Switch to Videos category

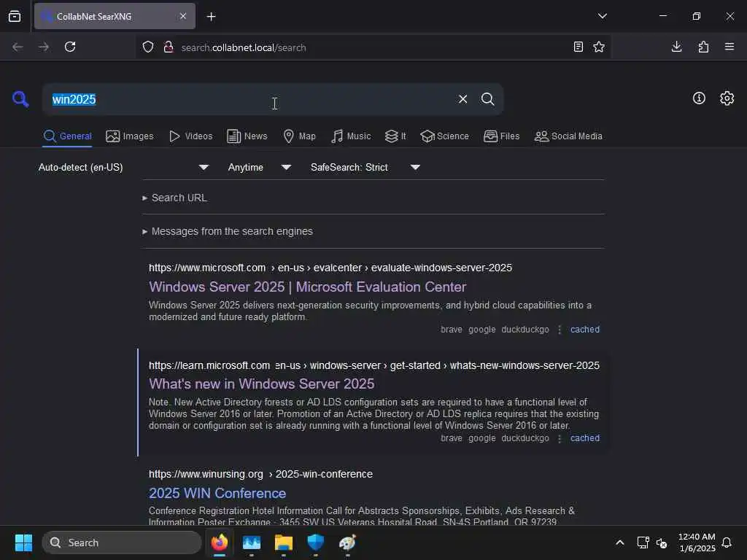[x=191, y=136]
